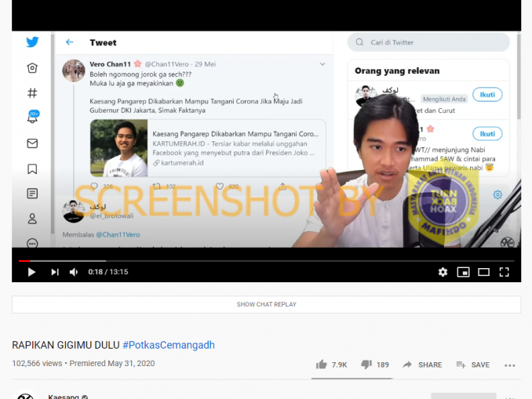532x399 pixels.
Task: Open Twitter messages envelope icon
Action: tap(32, 143)
